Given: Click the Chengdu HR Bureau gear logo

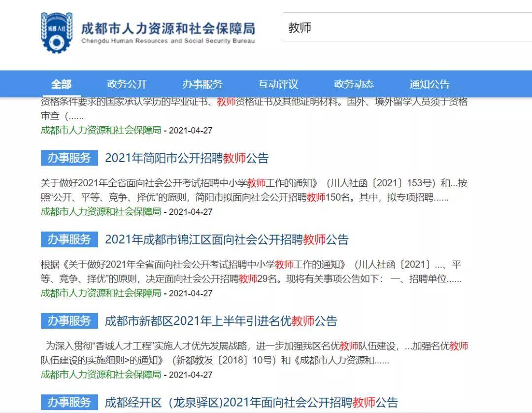Looking at the screenshot, I should pos(56,33).
